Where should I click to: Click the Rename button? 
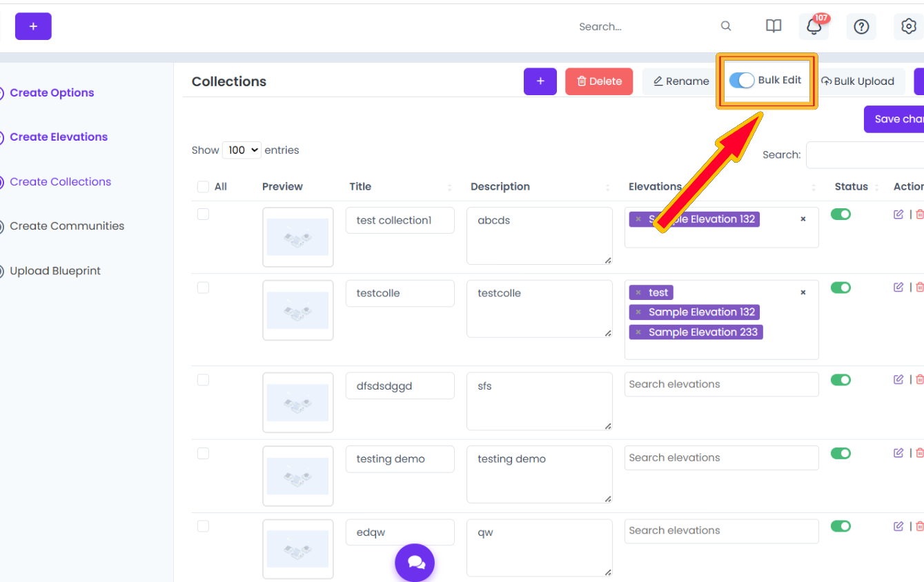(680, 81)
